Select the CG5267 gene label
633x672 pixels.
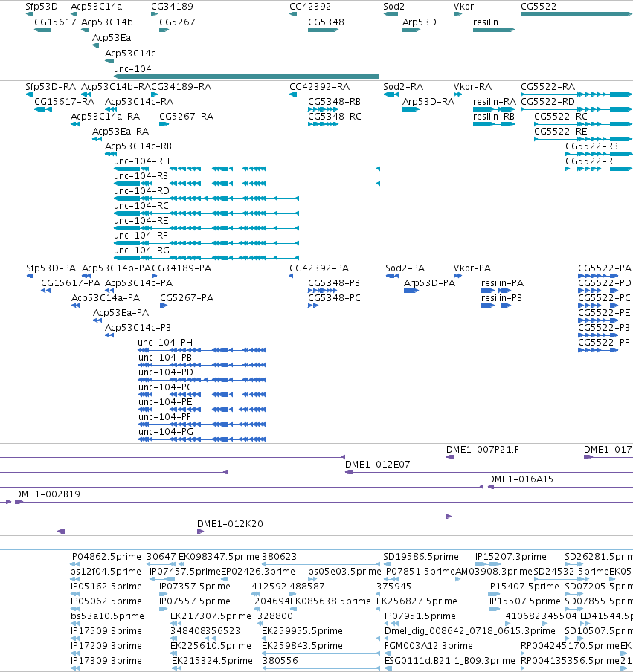tap(177, 22)
